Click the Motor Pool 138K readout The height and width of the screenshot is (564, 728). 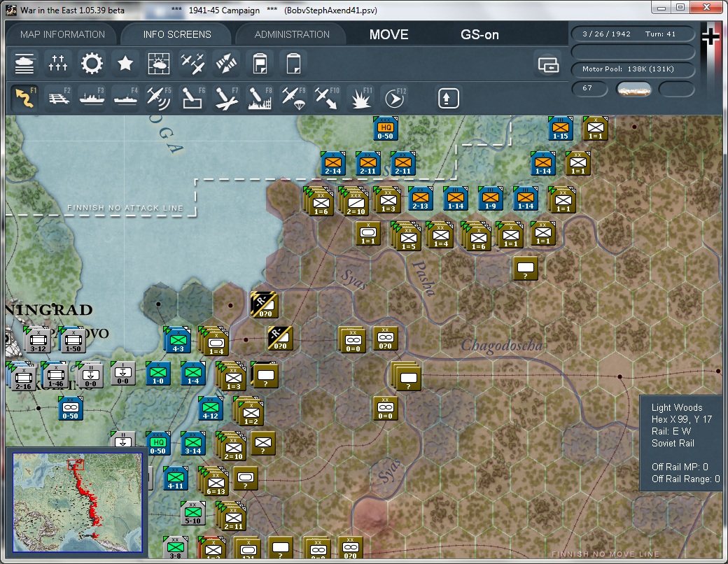[x=632, y=69]
